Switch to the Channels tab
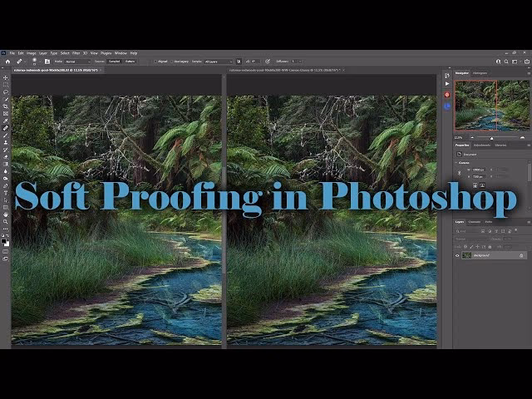 [x=475, y=222]
